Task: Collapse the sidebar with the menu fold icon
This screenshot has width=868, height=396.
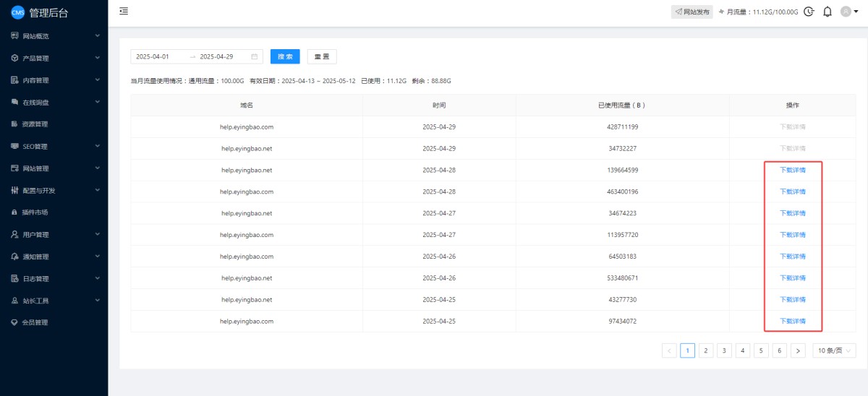Action: point(124,11)
